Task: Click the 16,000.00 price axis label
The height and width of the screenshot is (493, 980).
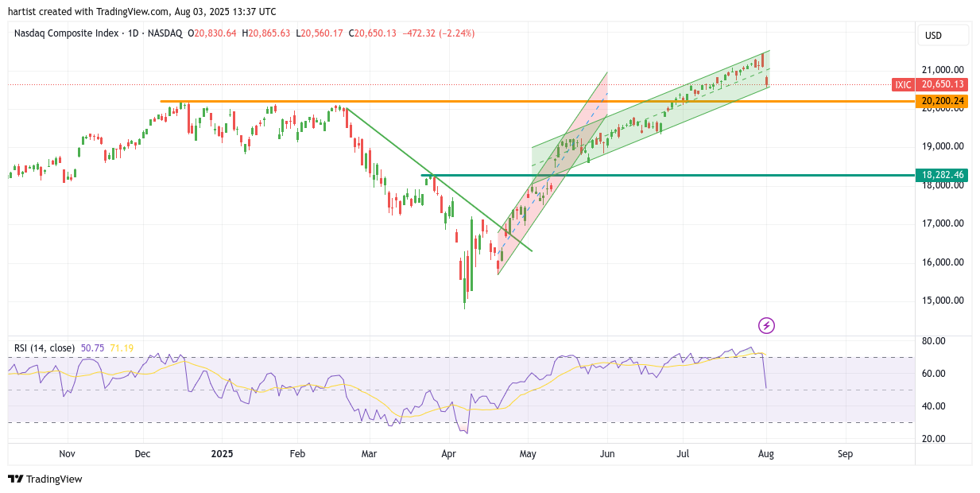Action: click(x=943, y=262)
